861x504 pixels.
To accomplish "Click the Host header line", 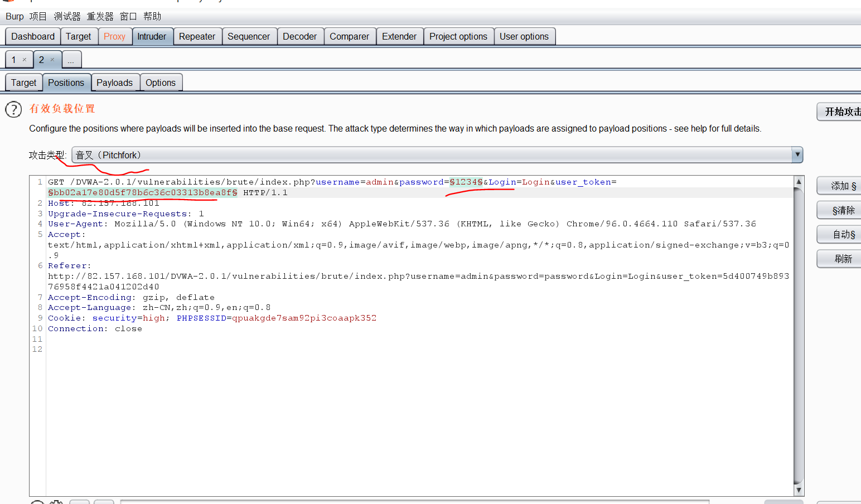I will (104, 203).
